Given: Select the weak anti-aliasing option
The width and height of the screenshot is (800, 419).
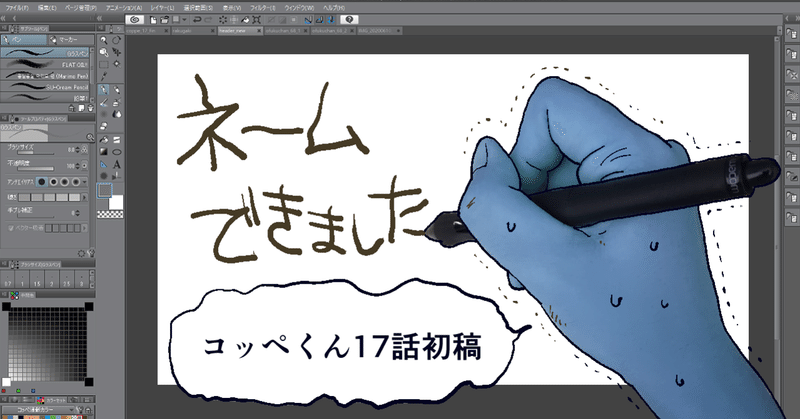Looking at the screenshot, I should click(x=53, y=182).
